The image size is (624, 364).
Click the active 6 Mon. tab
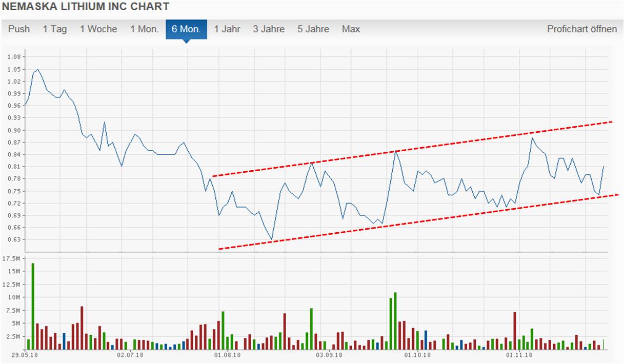pyautogui.click(x=186, y=29)
